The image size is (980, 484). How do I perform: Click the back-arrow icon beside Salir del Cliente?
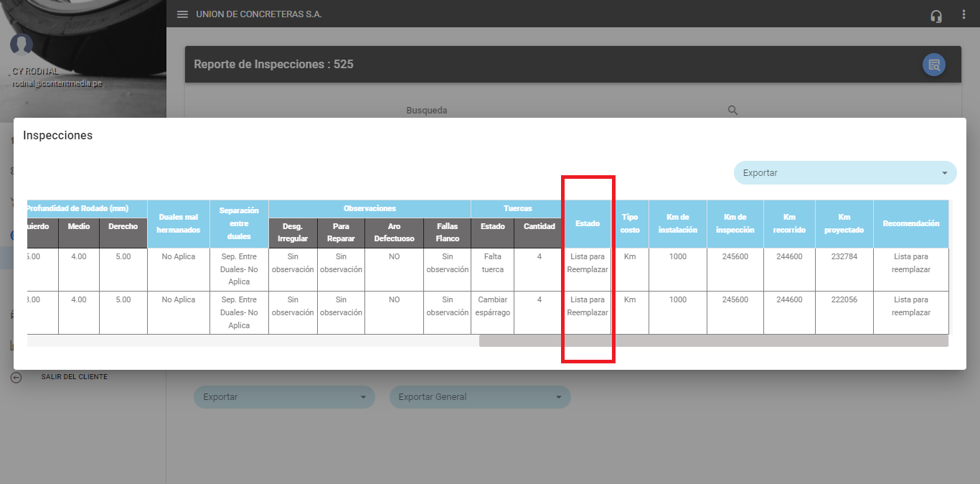[x=17, y=377]
